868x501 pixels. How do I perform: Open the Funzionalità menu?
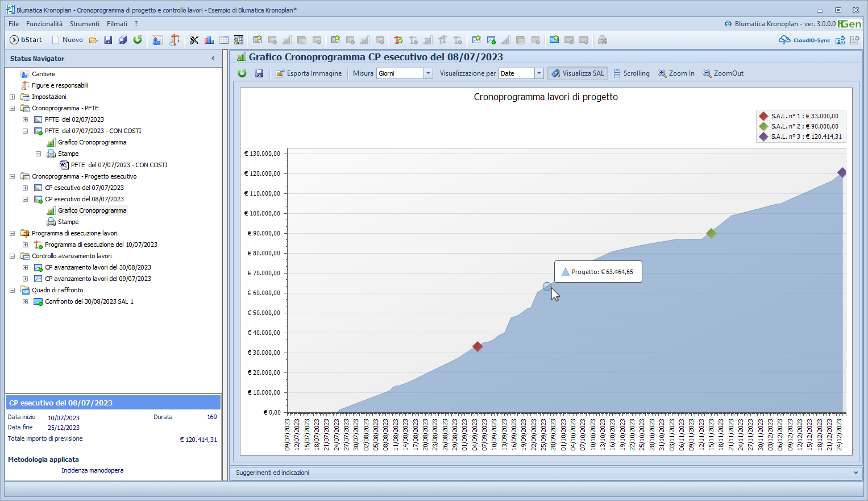click(44, 24)
